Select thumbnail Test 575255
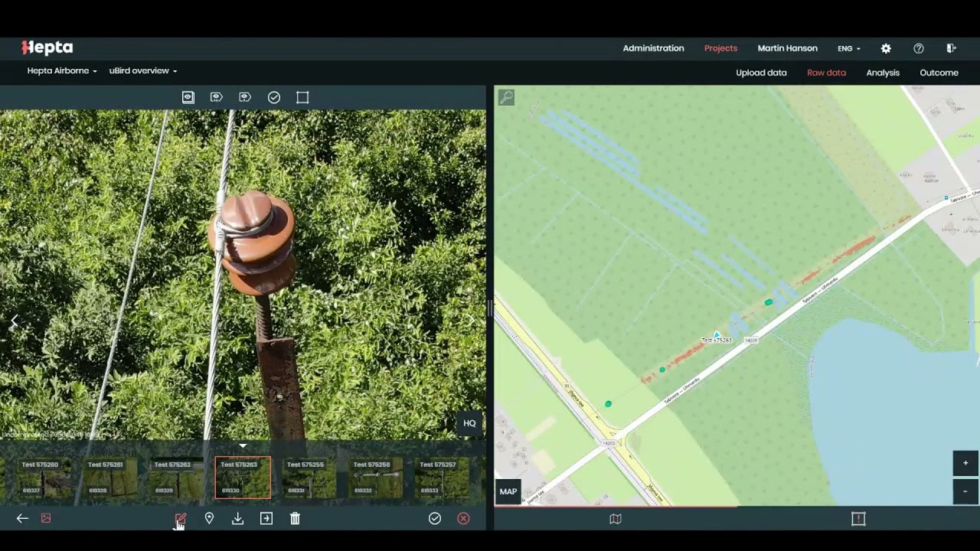Image resolution: width=980 pixels, height=551 pixels. 309,478
